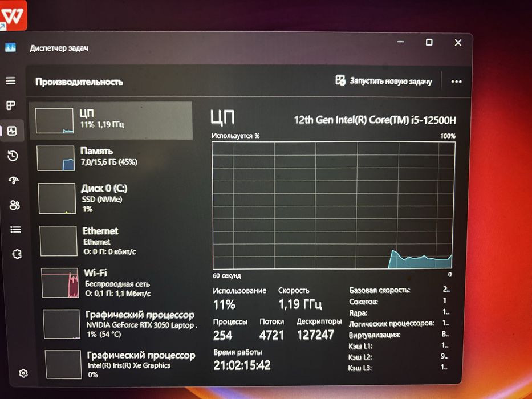
Task: Click the "Кэш L2:" label
Action: pos(360,357)
